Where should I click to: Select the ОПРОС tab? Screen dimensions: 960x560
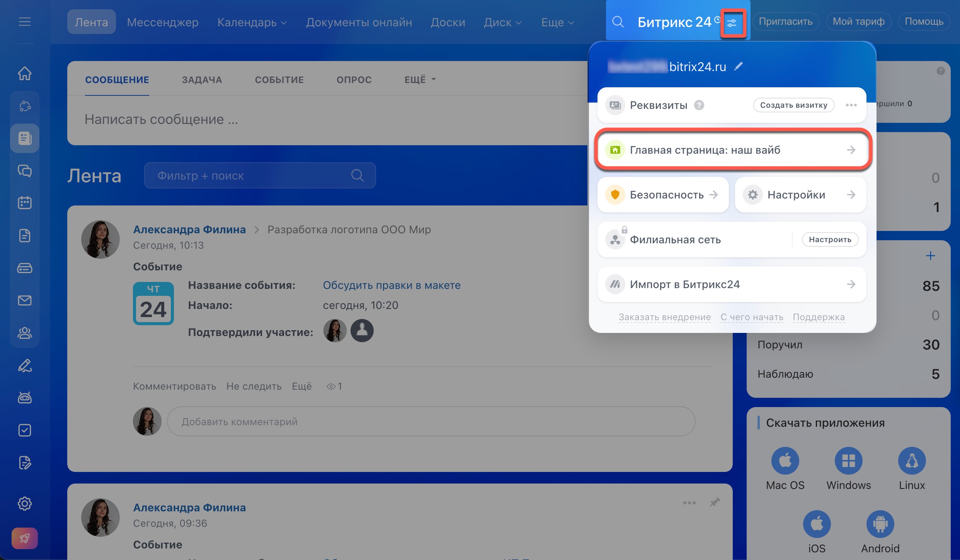(x=354, y=80)
